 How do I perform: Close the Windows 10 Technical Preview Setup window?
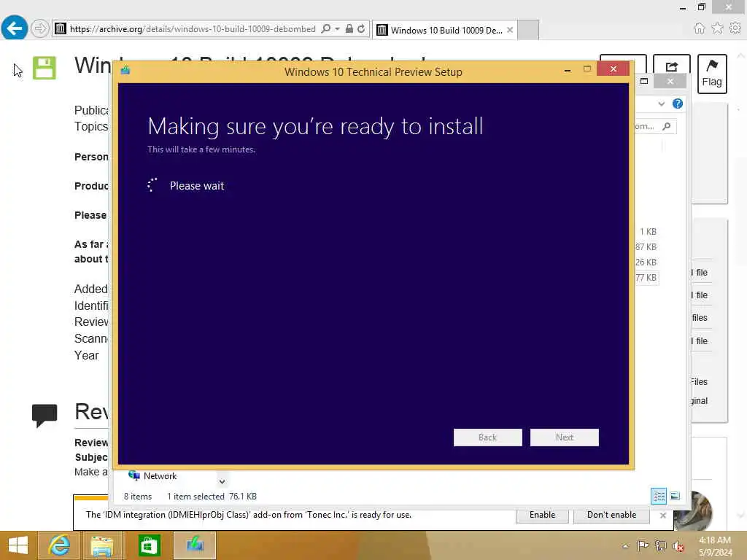(613, 69)
